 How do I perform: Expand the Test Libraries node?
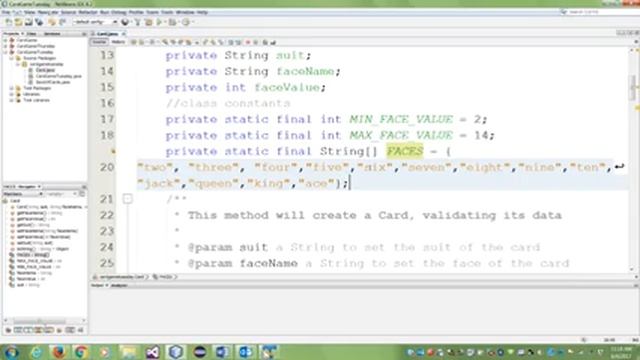tap(11, 100)
